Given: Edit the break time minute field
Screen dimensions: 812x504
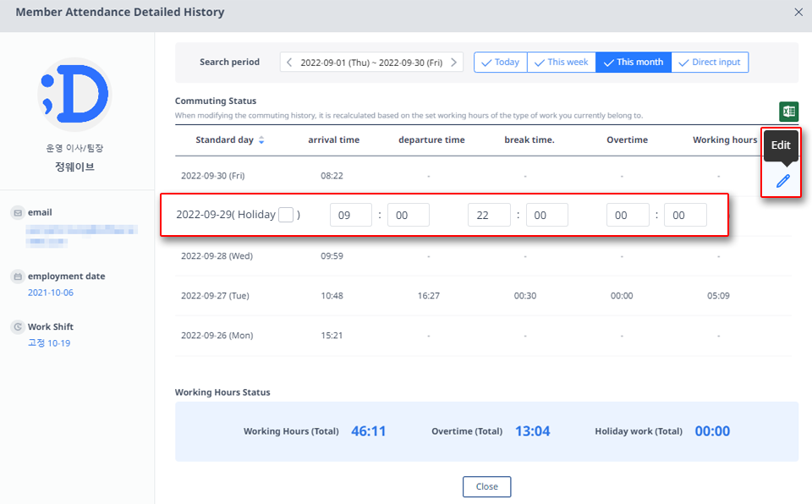Looking at the screenshot, I should click(685, 215).
